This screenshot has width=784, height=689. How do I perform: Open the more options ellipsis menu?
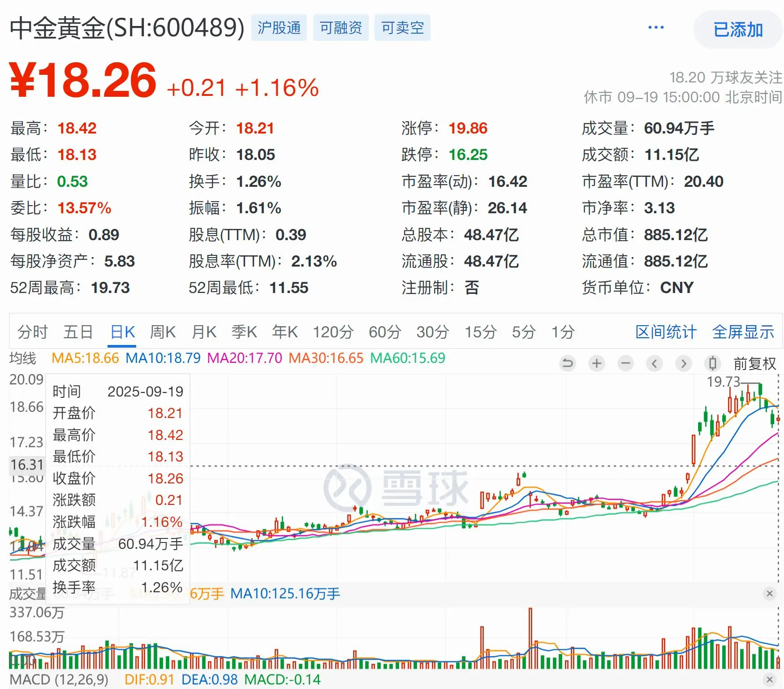(x=655, y=27)
